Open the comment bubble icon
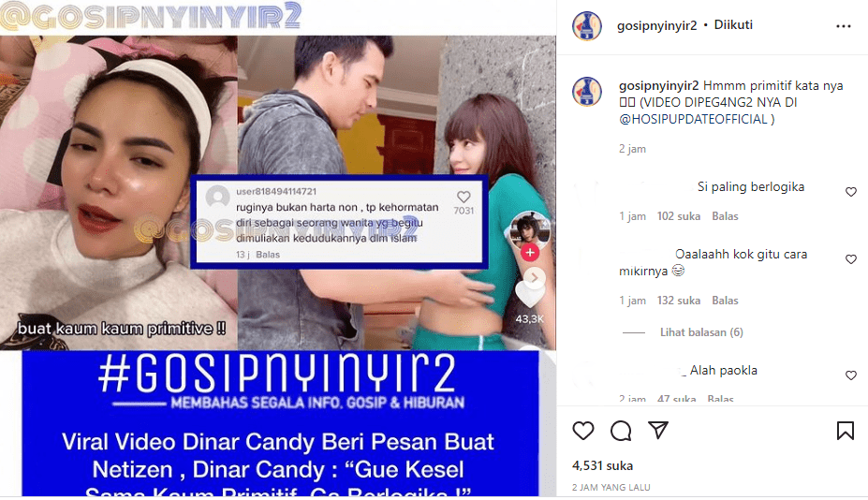Screen dimensions: 868x500 pyautogui.click(x=621, y=431)
